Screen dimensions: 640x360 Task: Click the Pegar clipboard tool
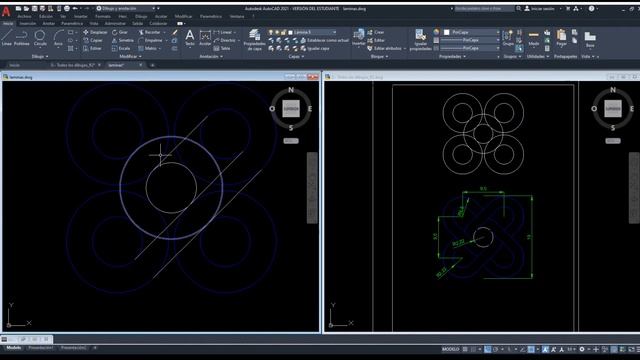click(562, 38)
